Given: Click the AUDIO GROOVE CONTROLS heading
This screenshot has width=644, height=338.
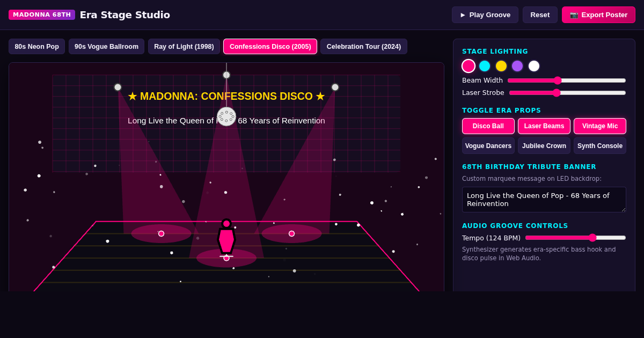Looking at the screenshot, I should (x=515, y=226).
